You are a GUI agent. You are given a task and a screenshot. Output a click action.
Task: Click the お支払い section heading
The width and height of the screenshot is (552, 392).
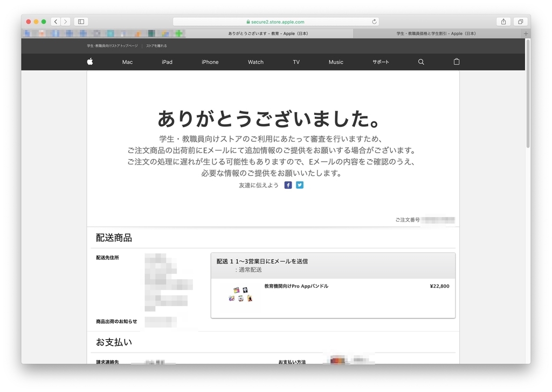(114, 342)
